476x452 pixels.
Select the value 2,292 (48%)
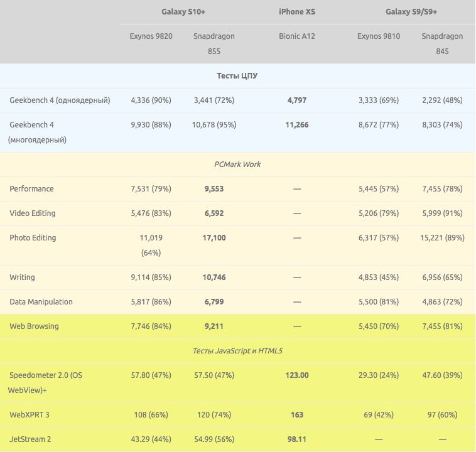coord(442,100)
